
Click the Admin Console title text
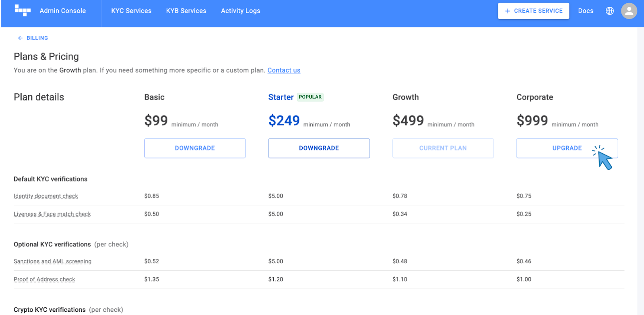pyautogui.click(x=62, y=11)
